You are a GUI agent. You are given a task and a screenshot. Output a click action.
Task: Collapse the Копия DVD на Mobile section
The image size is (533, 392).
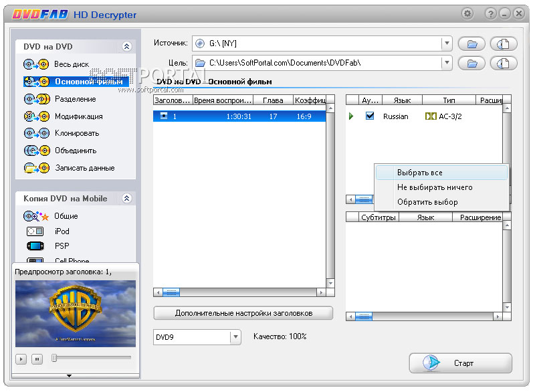pos(127,198)
